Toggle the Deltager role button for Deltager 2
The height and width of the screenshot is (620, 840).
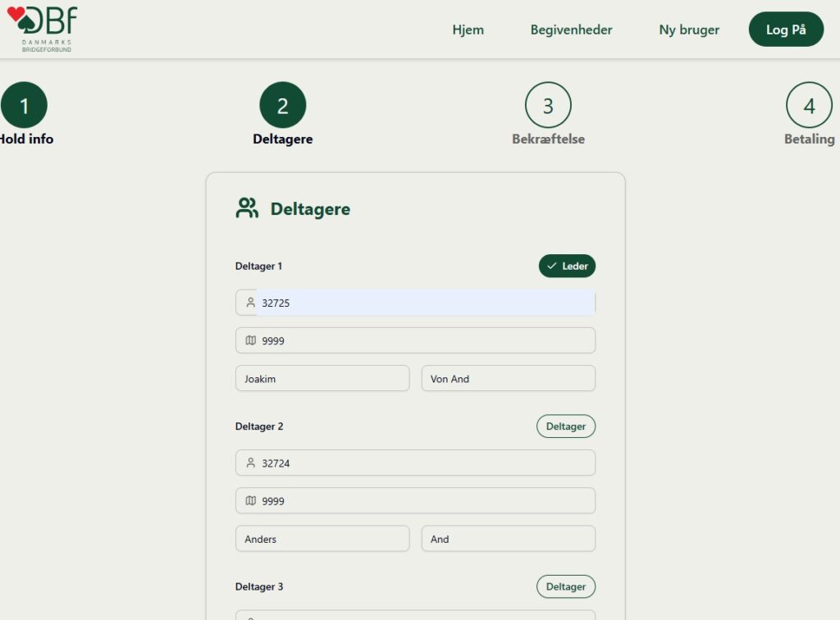pyautogui.click(x=565, y=426)
